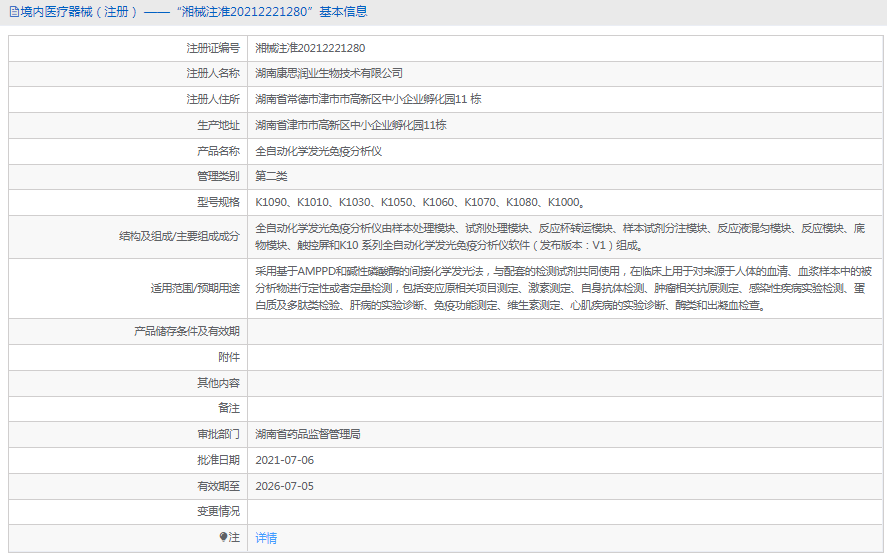Click the 审批部门 label
The height and width of the screenshot is (557, 887).
coord(218,434)
